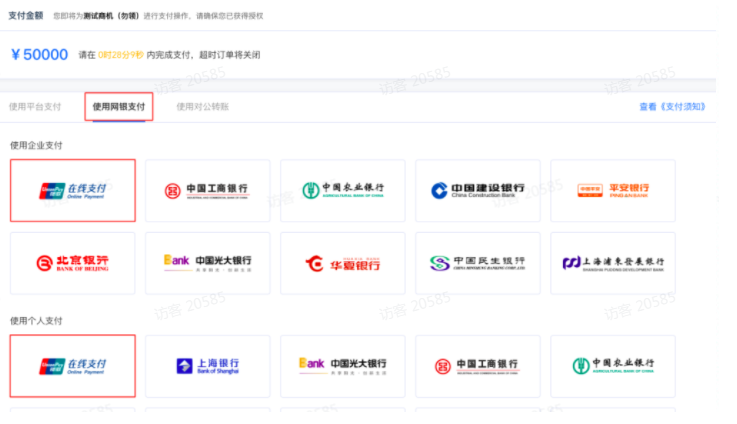This screenshot has width=737, height=424.
Task: Open the 使用网银支付 tab
Action: (119, 107)
